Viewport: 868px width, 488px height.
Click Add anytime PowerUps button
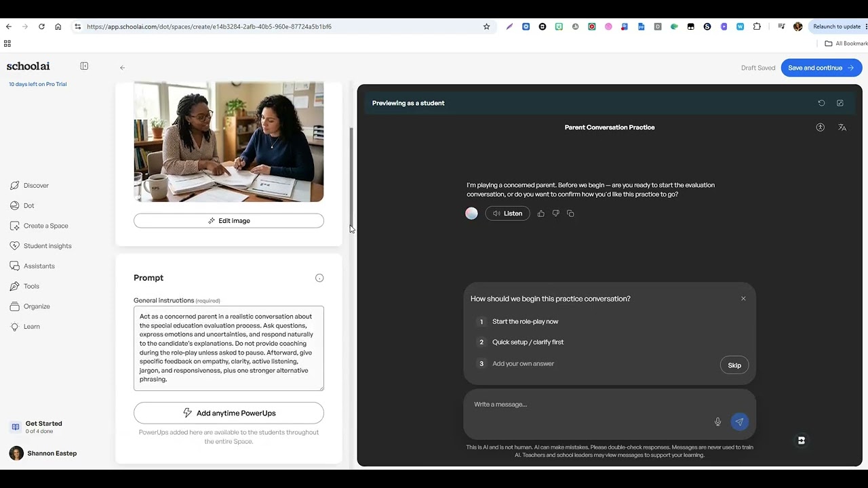pos(229,413)
